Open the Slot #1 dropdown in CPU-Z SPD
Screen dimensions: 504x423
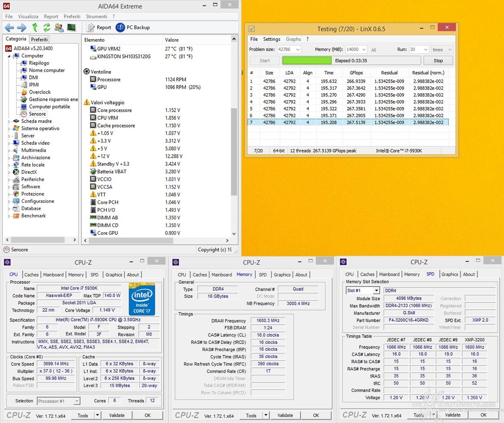376,290
